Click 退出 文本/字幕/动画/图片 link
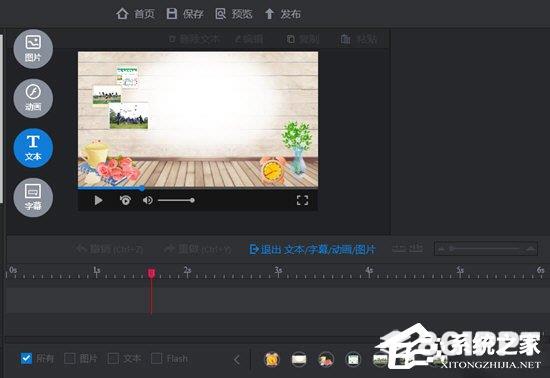550x378 pixels. 312,249
